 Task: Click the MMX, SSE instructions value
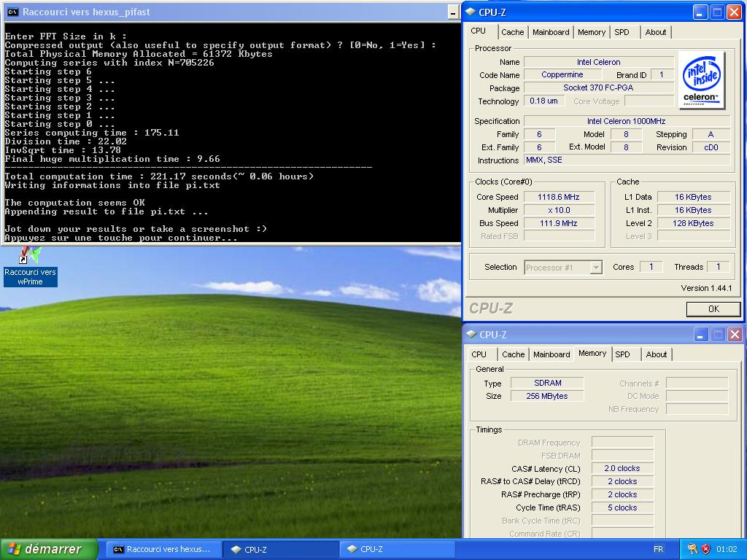tap(627, 160)
